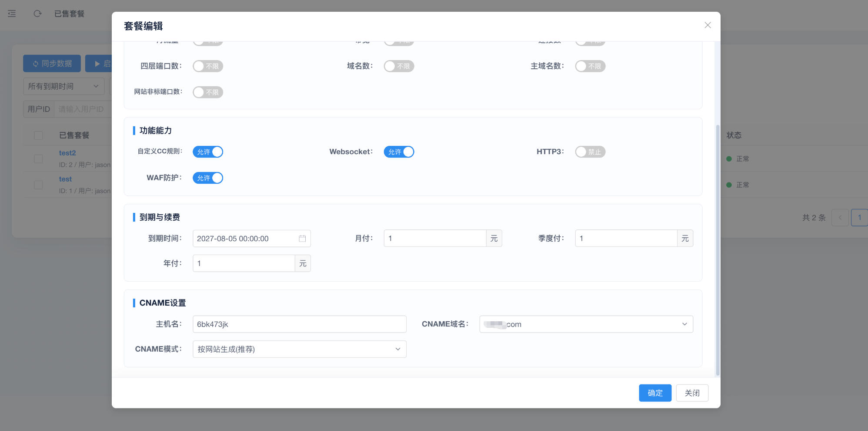Disable the WAF防护 switch

pos(208,178)
